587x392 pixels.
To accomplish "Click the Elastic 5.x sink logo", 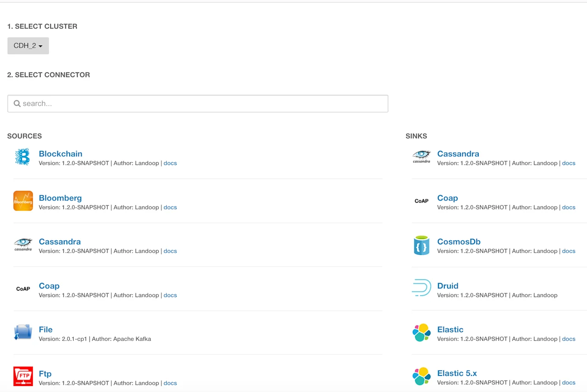I will [421, 376].
